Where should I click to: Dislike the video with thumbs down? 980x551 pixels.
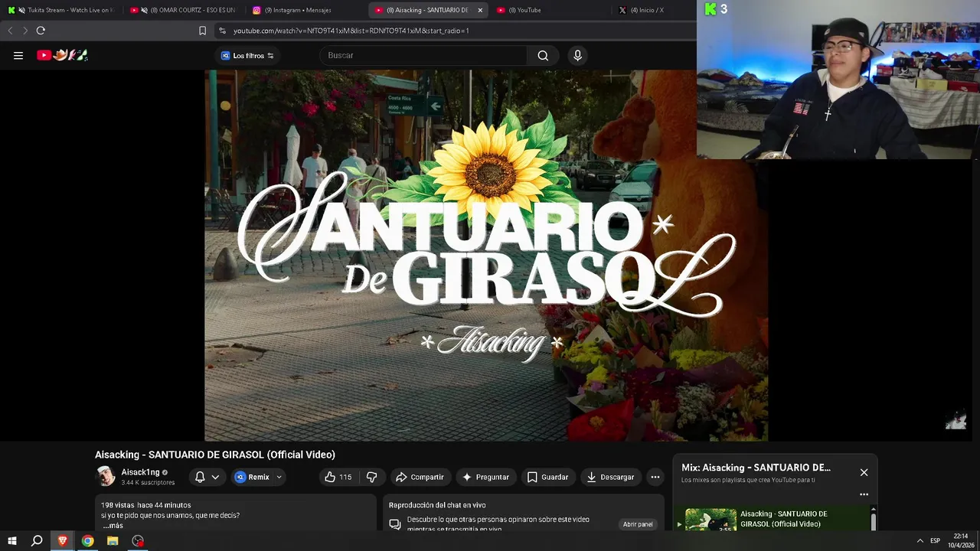[x=372, y=477]
